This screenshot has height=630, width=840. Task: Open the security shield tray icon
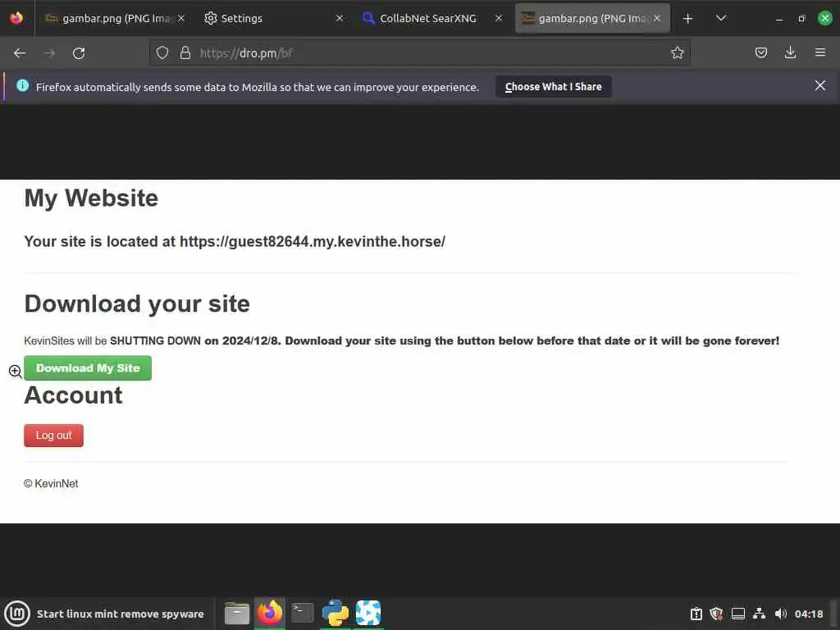[717, 614]
